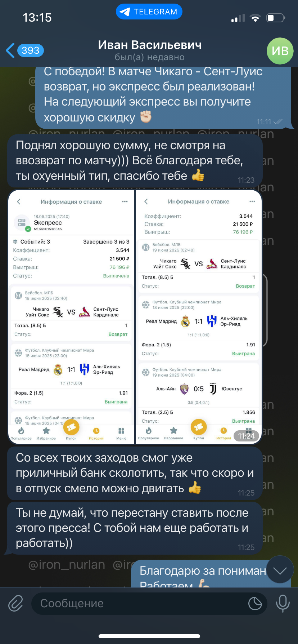Select История tab in left screenshot
The image size is (298, 644).
point(96,434)
